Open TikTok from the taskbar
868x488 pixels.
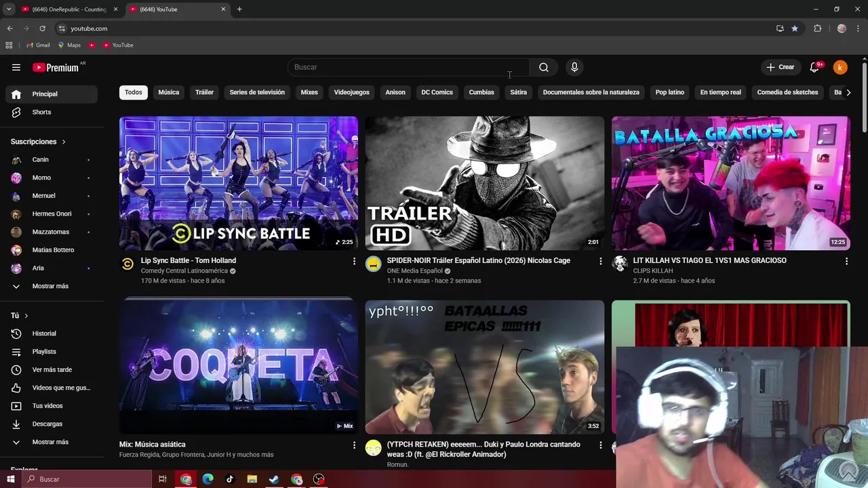coord(230,479)
